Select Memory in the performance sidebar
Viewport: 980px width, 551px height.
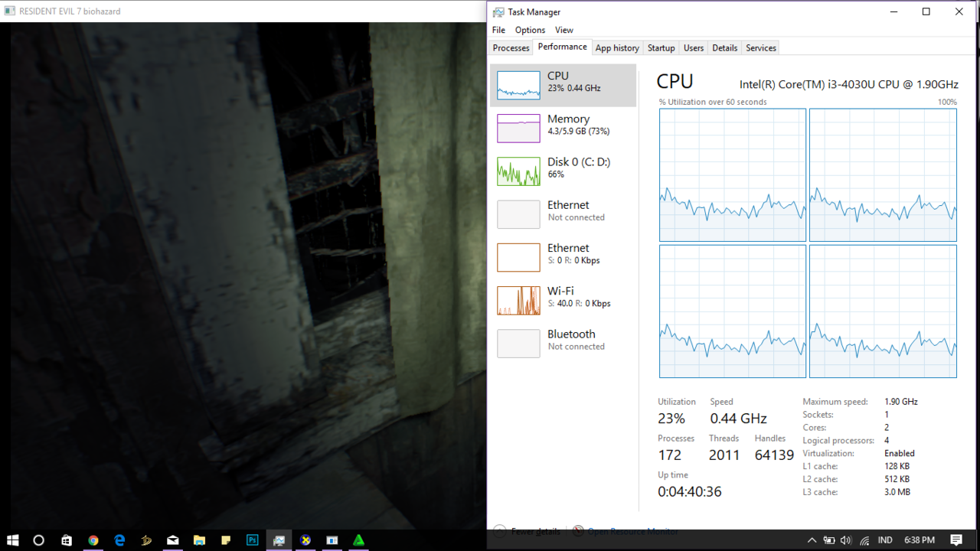(563, 128)
